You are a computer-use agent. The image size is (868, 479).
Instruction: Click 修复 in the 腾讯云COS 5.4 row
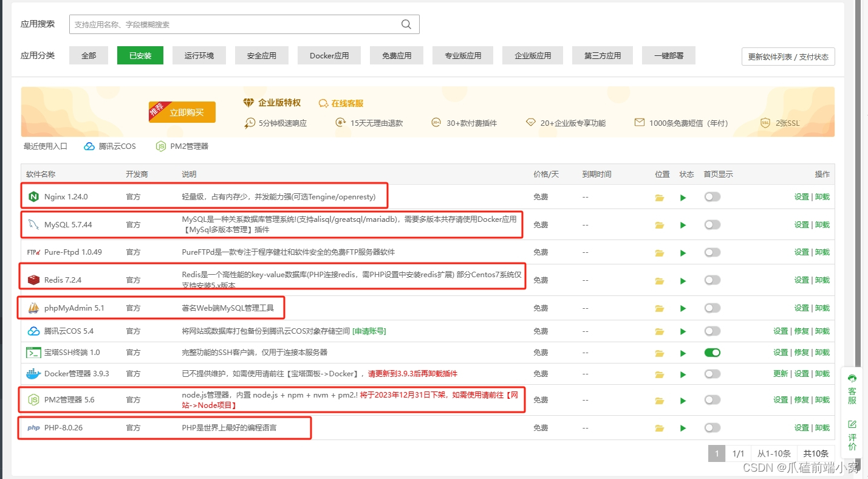click(x=801, y=331)
